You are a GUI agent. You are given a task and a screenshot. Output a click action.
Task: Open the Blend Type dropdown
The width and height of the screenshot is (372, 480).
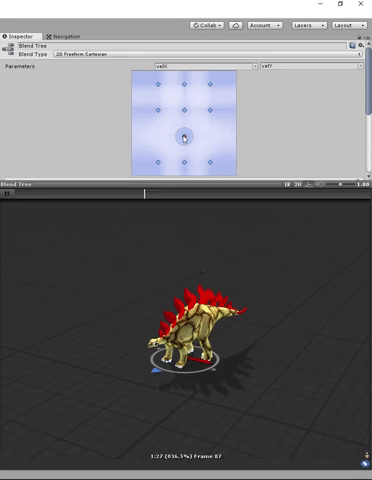pyautogui.click(x=208, y=54)
